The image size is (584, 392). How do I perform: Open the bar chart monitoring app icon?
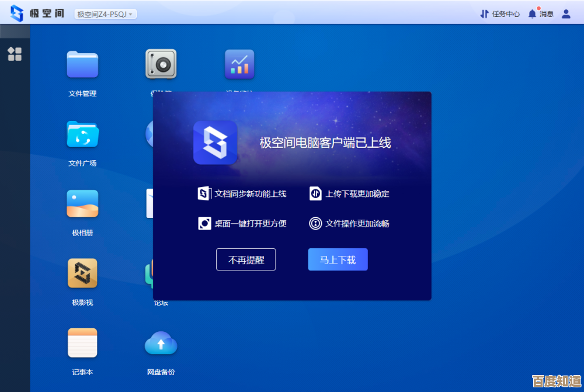(x=239, y=65)
